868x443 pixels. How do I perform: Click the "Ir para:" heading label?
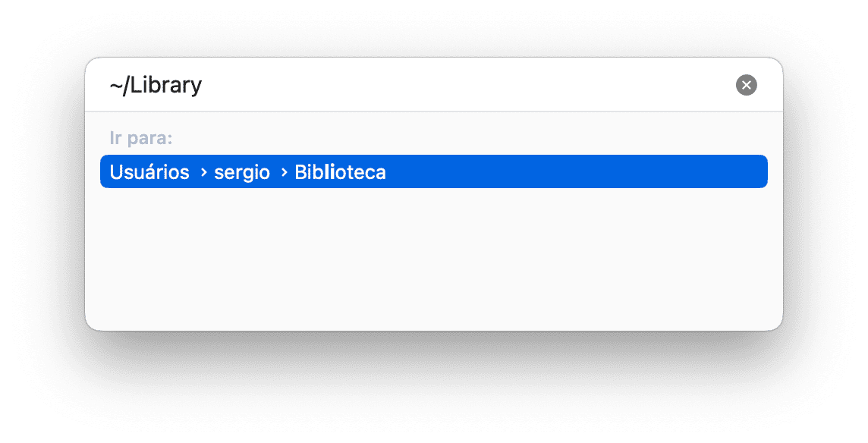click(141, 138)
